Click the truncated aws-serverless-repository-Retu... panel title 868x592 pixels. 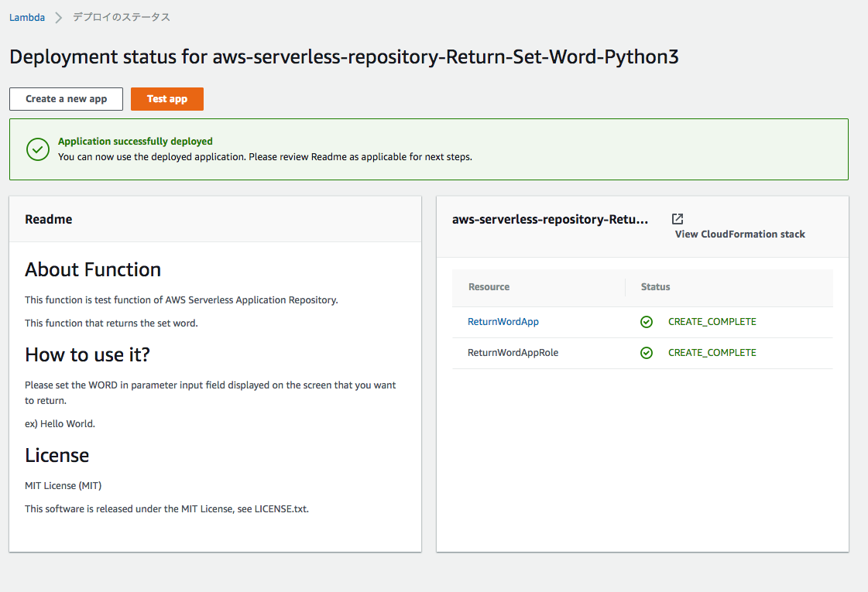click(x=551, y=219)
